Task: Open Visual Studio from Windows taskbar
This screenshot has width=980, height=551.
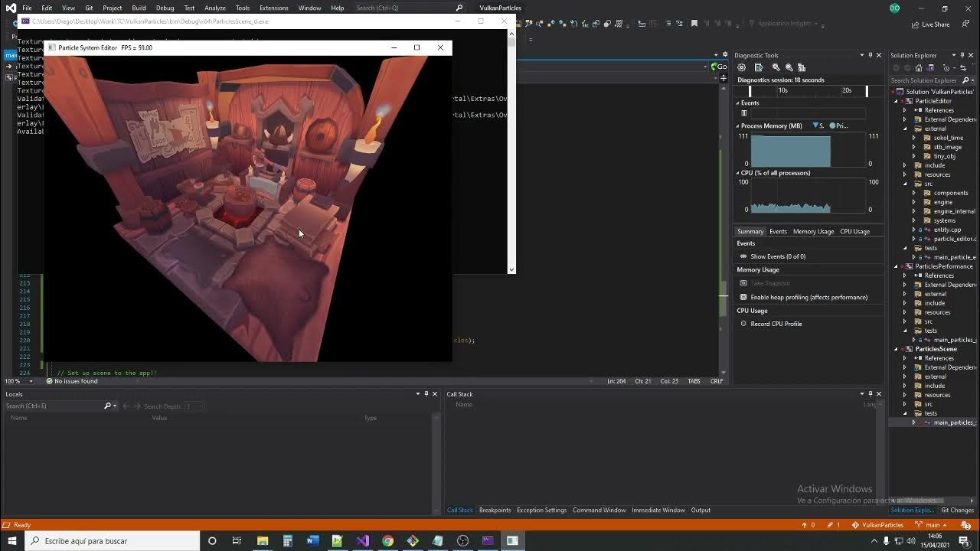Action: point(362,540)
